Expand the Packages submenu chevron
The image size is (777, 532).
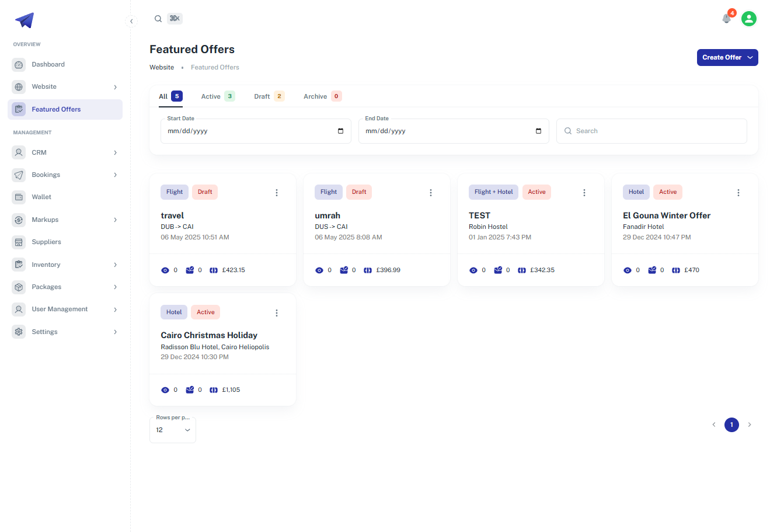(x=116, y=287)
